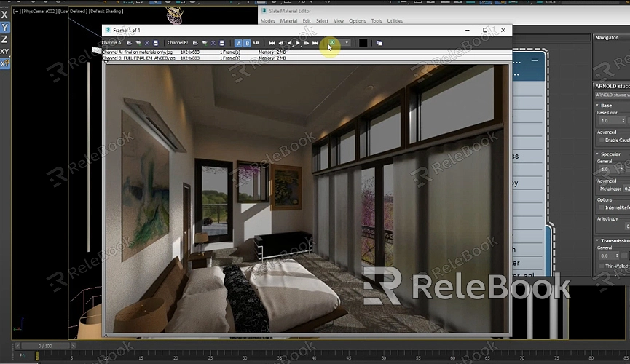630x364 pixels.
Task: Collapse the Transmission rollout
Action: pos(597,240)
